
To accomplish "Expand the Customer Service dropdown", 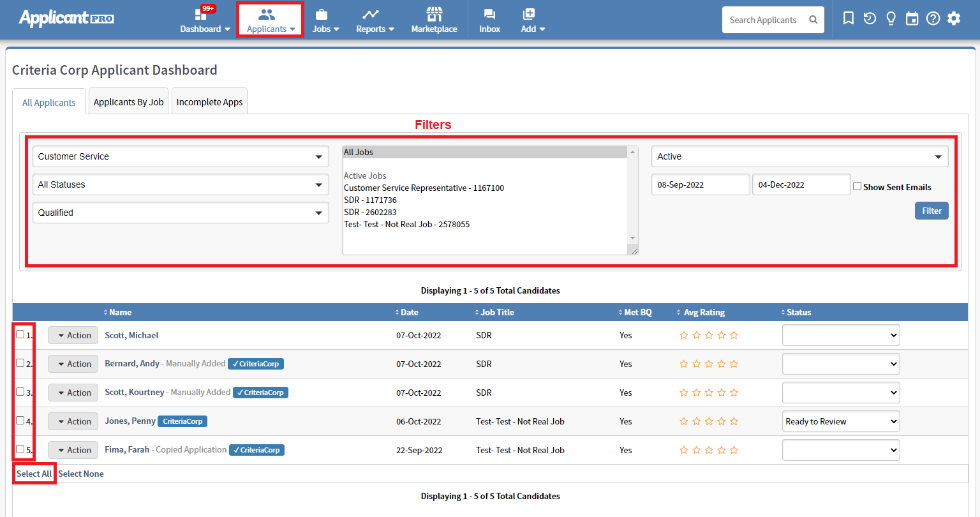I will [181, 156].
